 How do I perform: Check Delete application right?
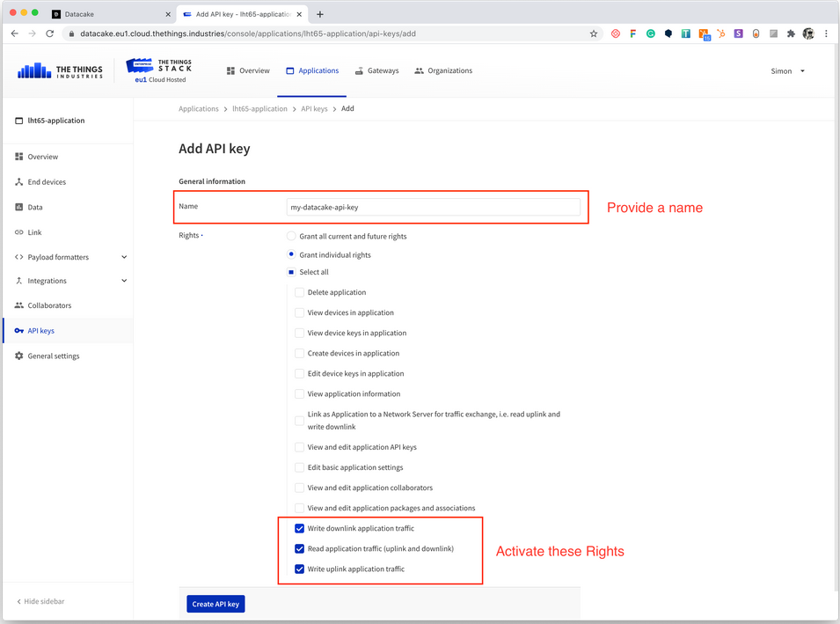(299, 292)
